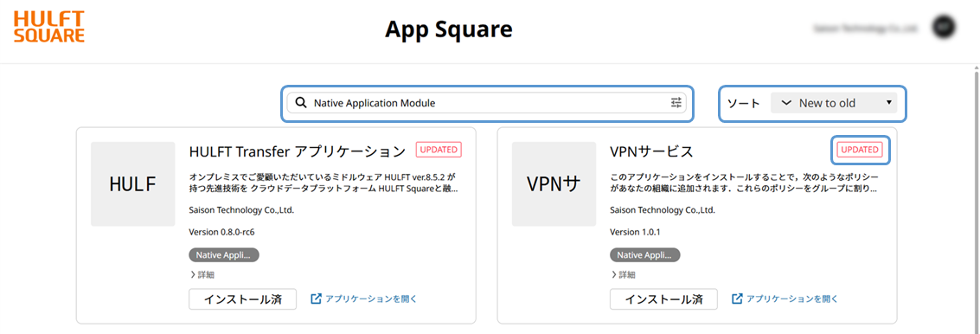Click the search magnifier icon
980x334 pixels.
pyautogui.click(x=301, y=103)
